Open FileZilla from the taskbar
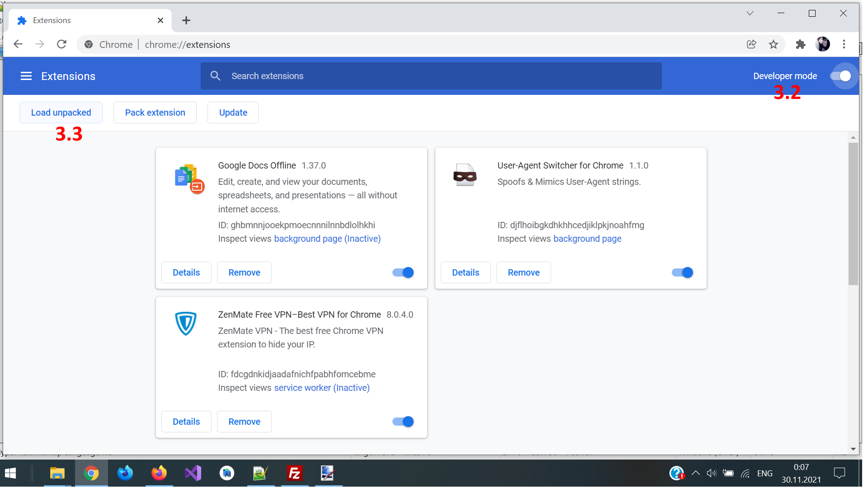 (x=295, y=474)
